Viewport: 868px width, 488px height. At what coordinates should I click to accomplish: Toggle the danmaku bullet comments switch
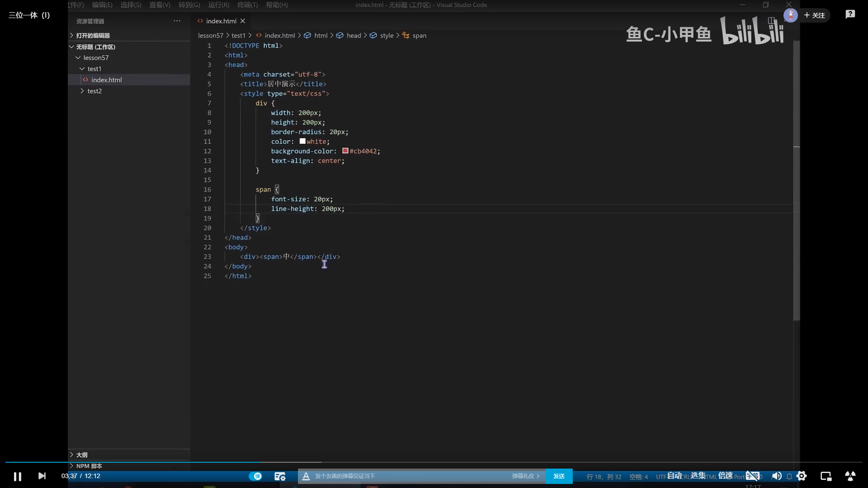(255, 476)
